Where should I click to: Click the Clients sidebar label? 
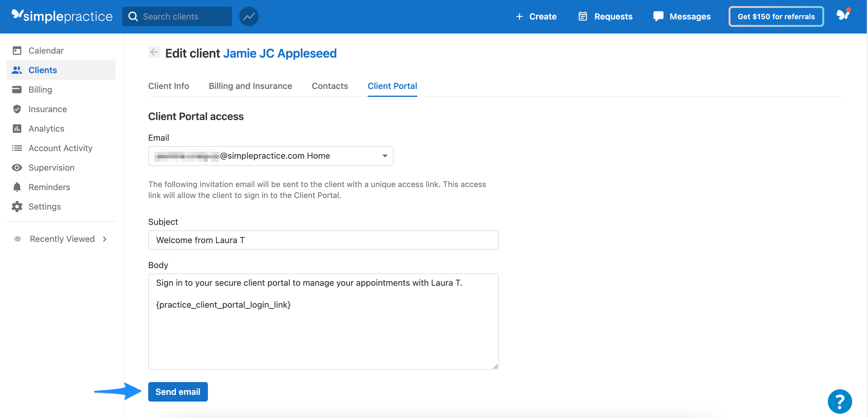[43, 70]
